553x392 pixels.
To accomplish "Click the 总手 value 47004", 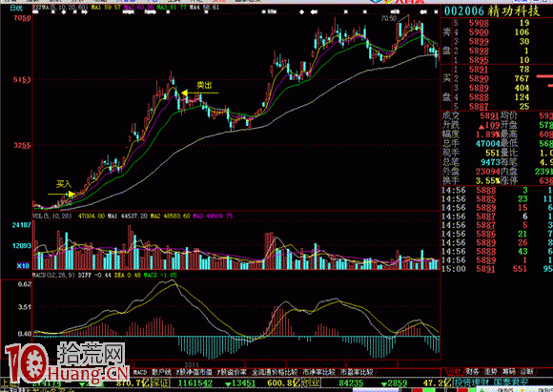I will (x=488, y=144).
